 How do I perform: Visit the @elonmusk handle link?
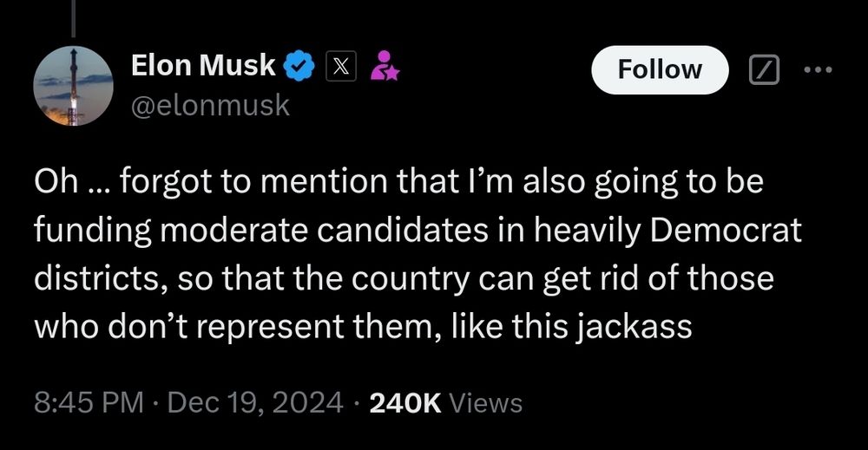[210, 105]
